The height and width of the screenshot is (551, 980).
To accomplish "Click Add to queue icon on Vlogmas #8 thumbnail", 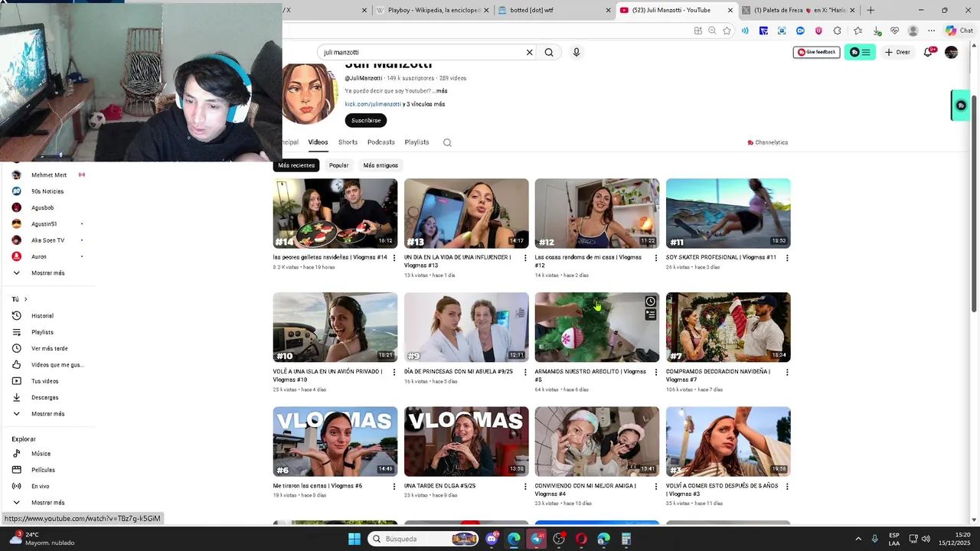I will pos(650,315).
